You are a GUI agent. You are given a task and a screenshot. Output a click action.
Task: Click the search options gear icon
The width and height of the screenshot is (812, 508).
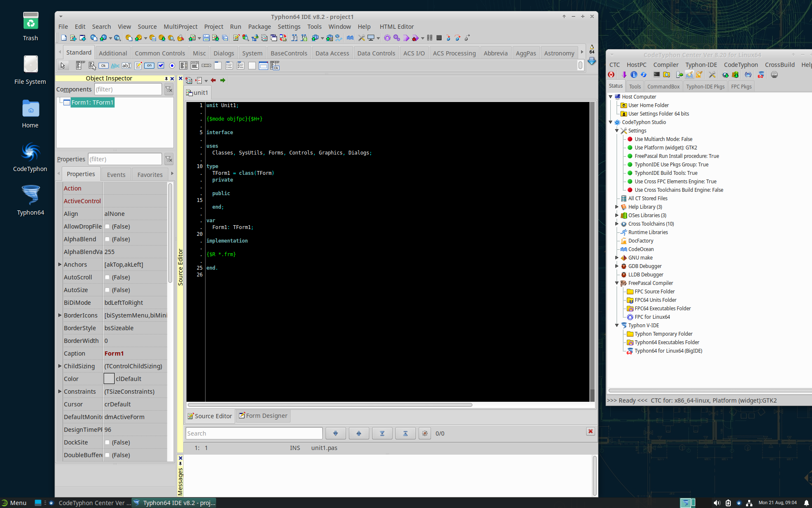point(425,433)
